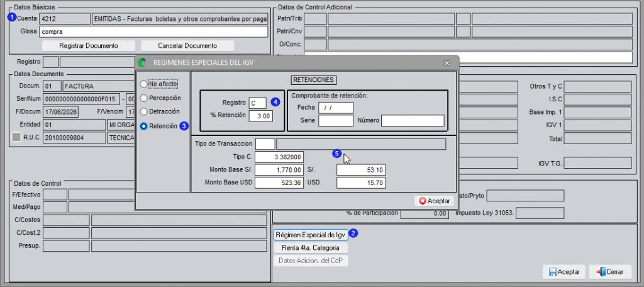Click the Fecha field in Comprobante de retención
Viewport: 644px width, 287px height.
click(x=336, y=108)
